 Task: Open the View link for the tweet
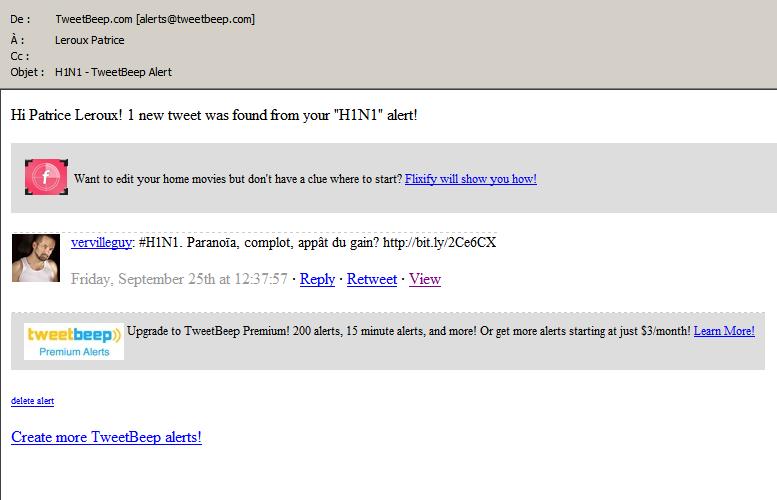coord(425,279)
